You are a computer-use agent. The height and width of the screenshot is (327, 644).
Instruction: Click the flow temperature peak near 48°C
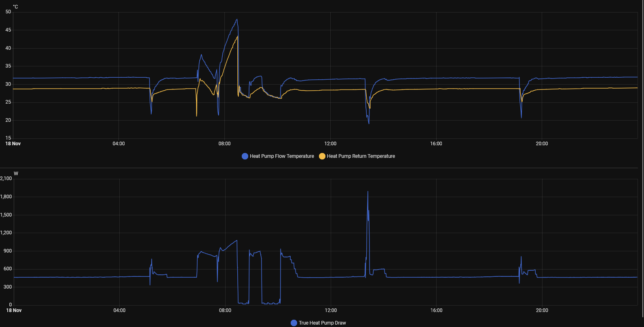[237, 19]
